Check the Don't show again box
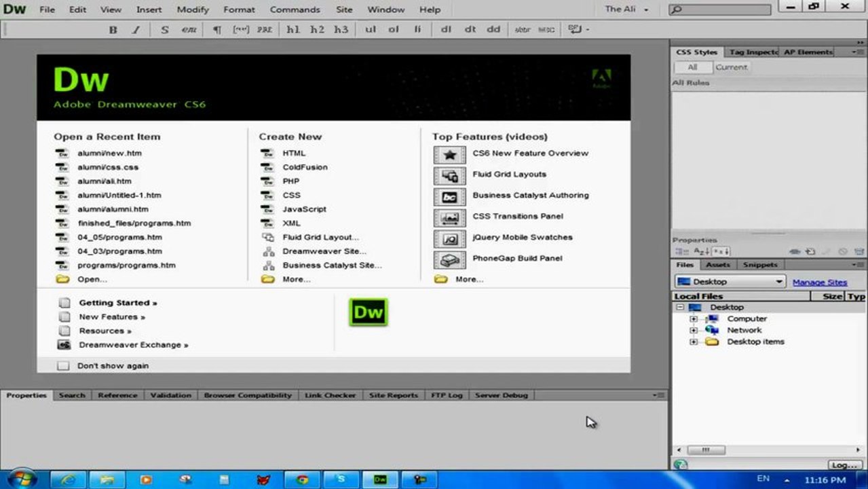 63,365
